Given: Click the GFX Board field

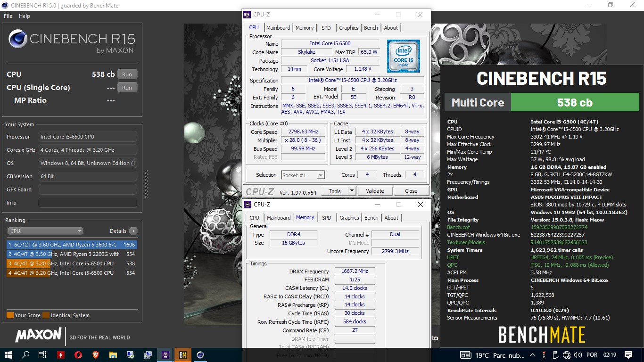Looking at the screenshot, I should click(x=88, y=189).
